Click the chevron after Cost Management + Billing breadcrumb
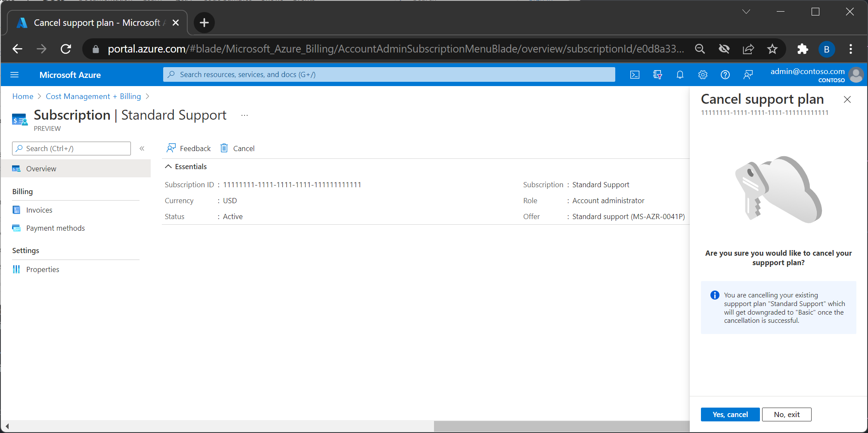 tap(148, 96)
